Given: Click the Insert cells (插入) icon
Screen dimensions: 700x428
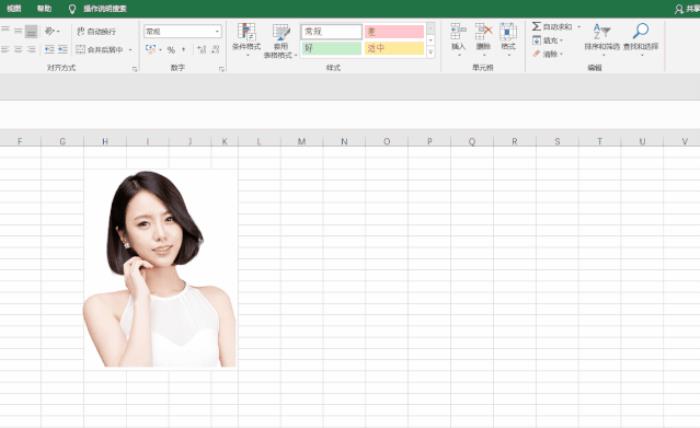Looking at the screenshot, I should click(x=458, y=33).
